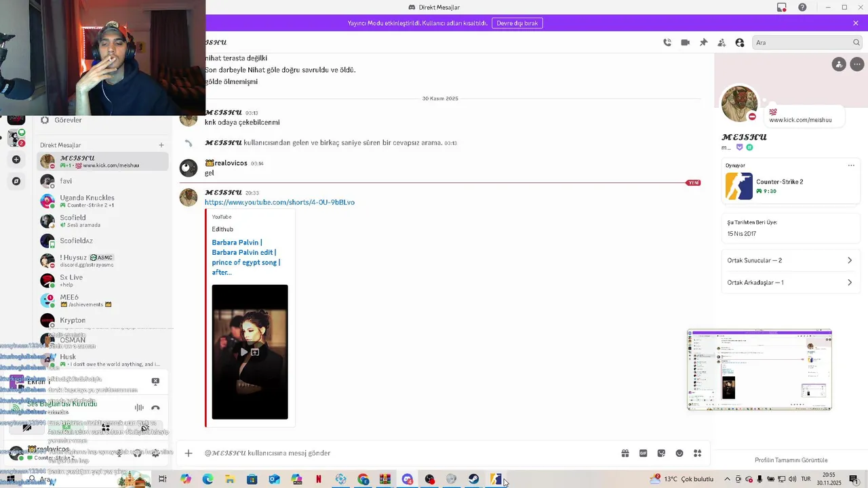
Task: Start a voice call with MEISHU
Action: (667, 43)
